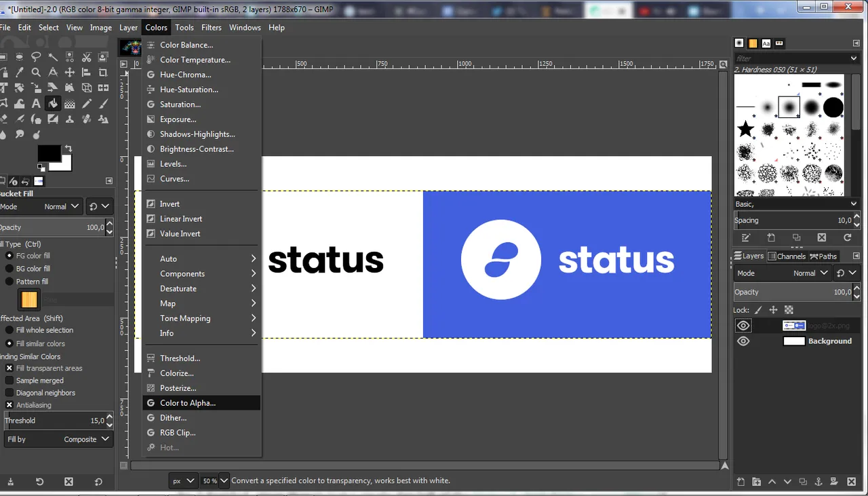Viewport: 868px width, 496px height.
Task: Select the Bucket Fill tool
Action: coord(53,103)
